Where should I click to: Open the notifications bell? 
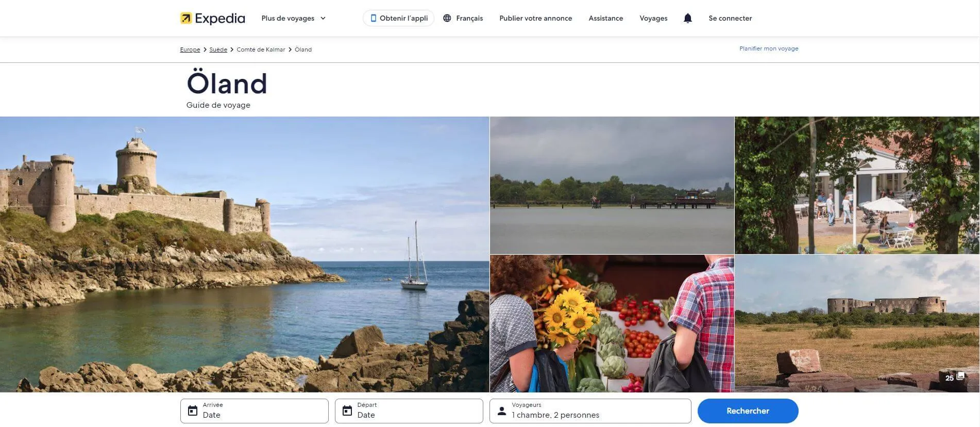click(687, 19)
